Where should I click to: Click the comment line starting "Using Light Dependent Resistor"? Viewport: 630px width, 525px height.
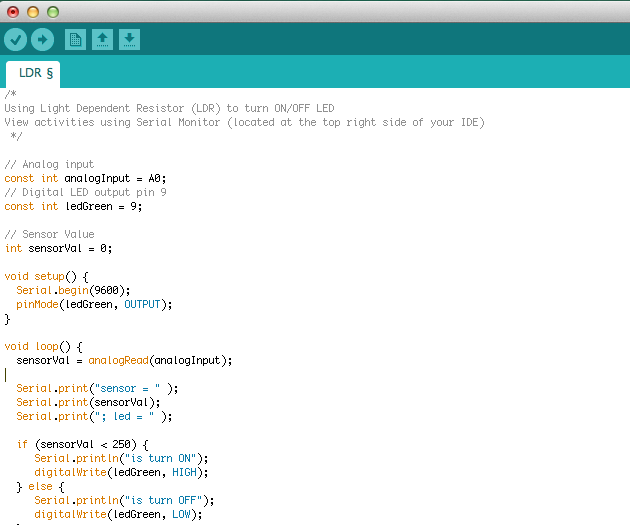point(169,108)
